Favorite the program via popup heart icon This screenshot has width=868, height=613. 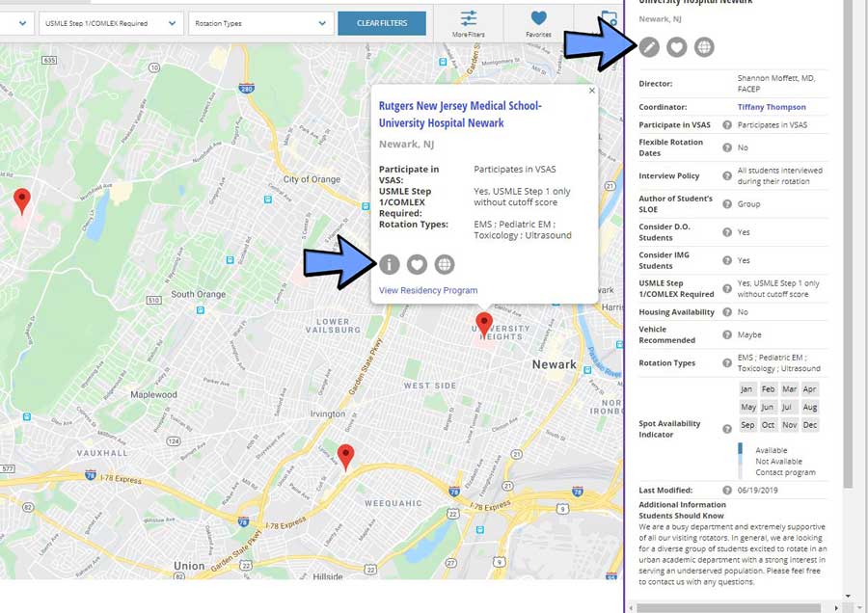[x=417, y=264]
